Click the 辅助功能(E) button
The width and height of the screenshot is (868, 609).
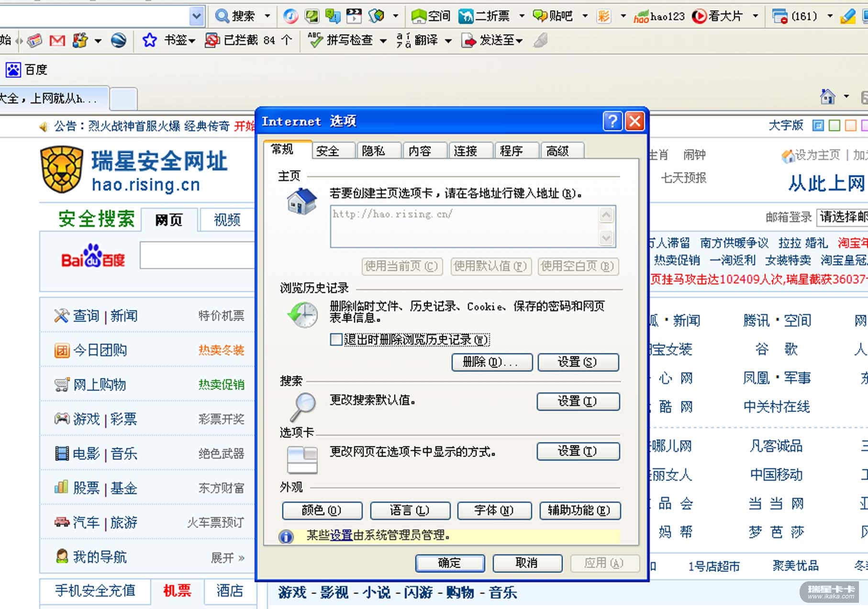click(x=580, y=510)
